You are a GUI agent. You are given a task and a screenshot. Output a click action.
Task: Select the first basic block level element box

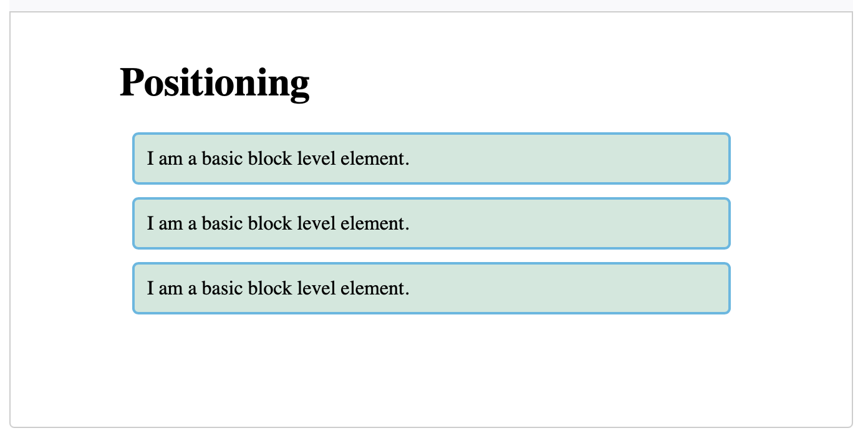tap(432, 158)
